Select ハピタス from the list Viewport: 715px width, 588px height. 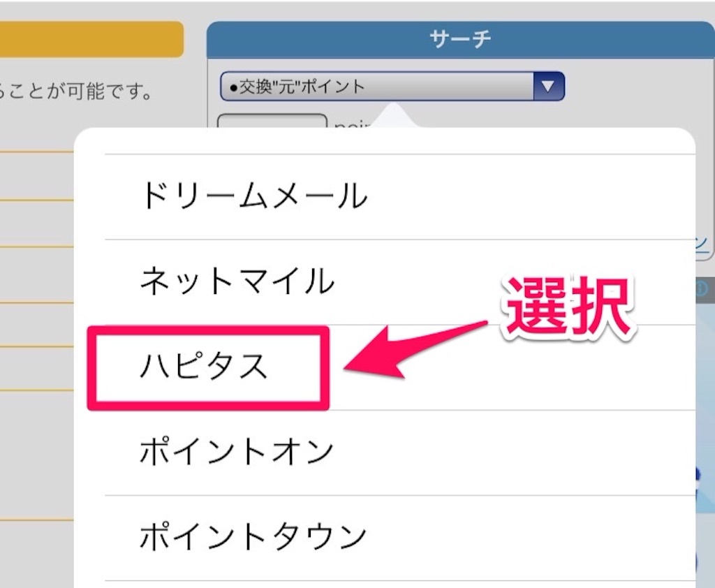pos(400,367)
